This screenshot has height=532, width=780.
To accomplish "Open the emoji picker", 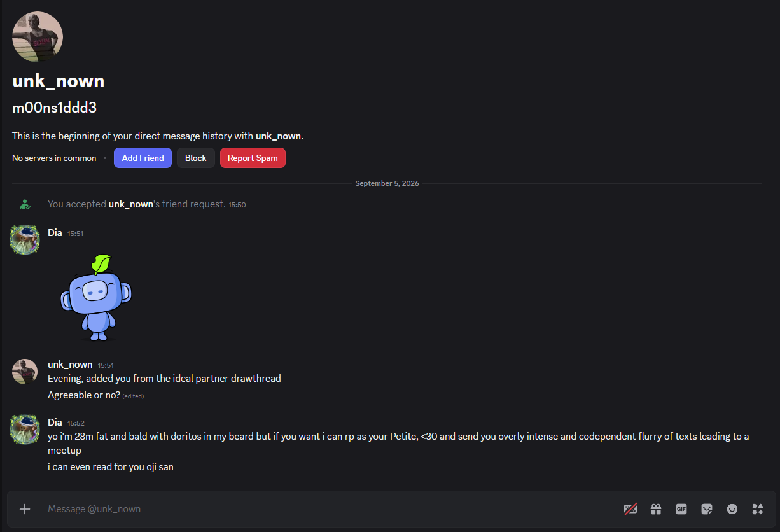I will pos(732,508).
